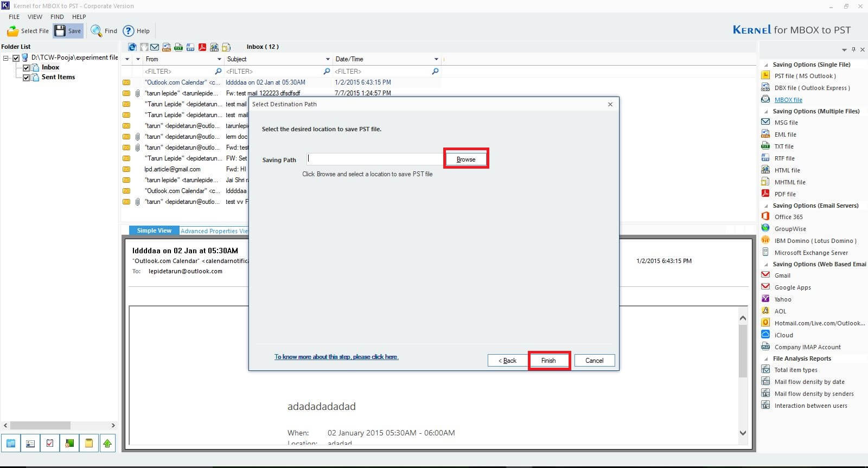
Task: Click the Yahoo icon in saving options
Action: 765,299
